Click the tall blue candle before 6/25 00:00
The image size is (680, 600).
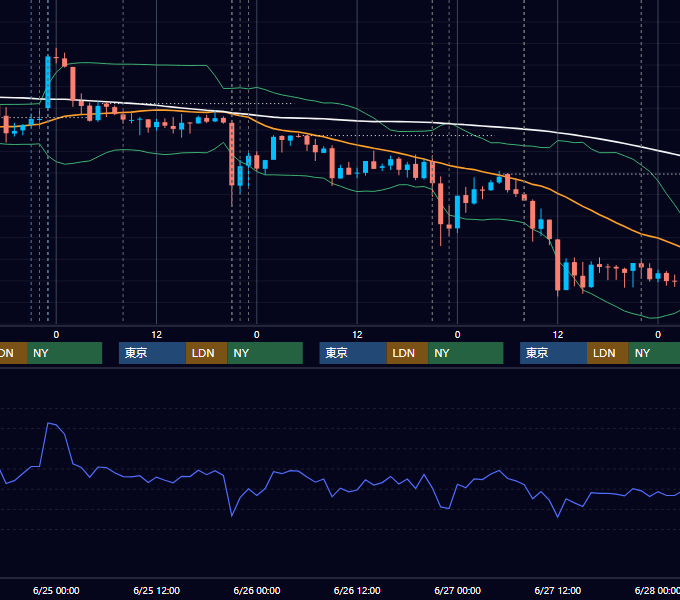click(48, 82)
